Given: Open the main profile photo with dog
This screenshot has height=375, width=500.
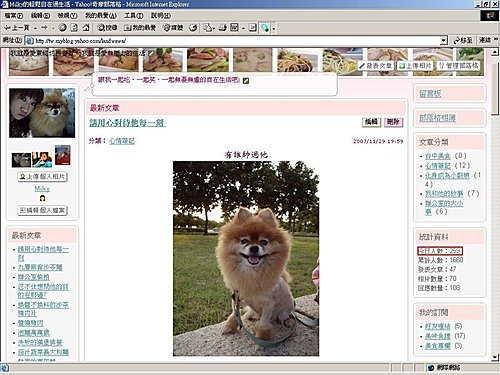Looking at the screenshot, I should [42, 113].
